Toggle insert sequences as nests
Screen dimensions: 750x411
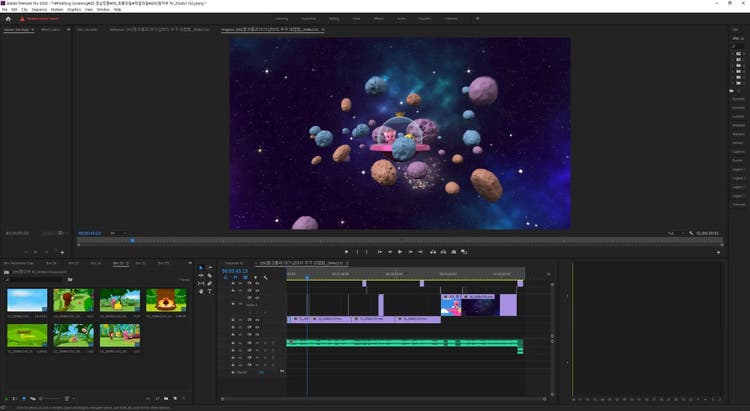click(x=226, y=278)
